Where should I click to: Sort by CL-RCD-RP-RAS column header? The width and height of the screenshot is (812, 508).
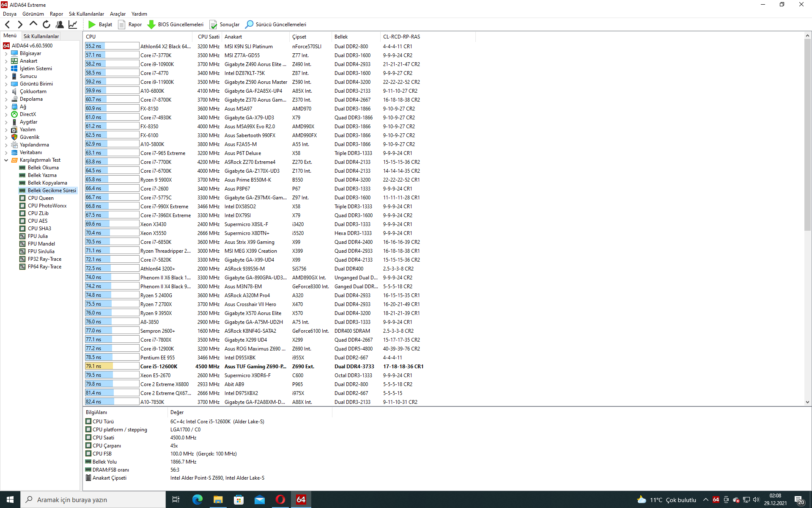427,37
